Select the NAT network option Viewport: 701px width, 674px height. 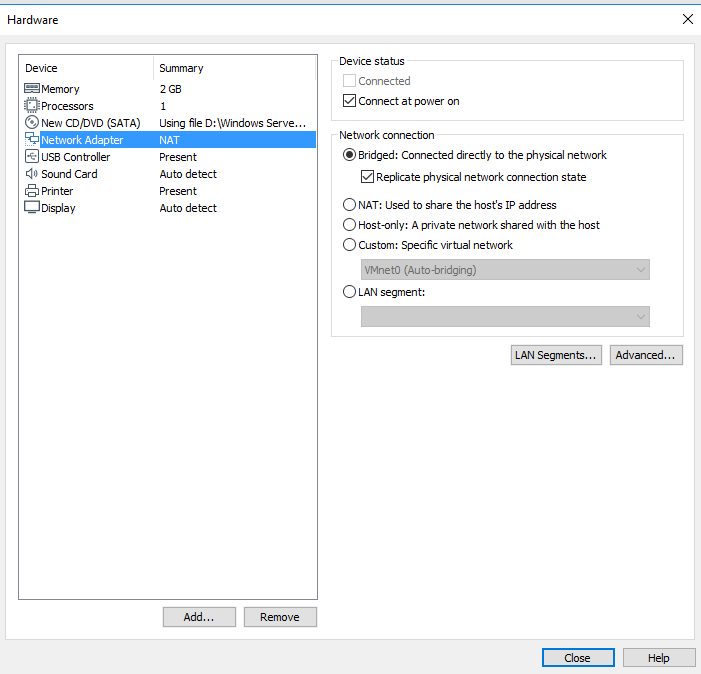[349, 205]
